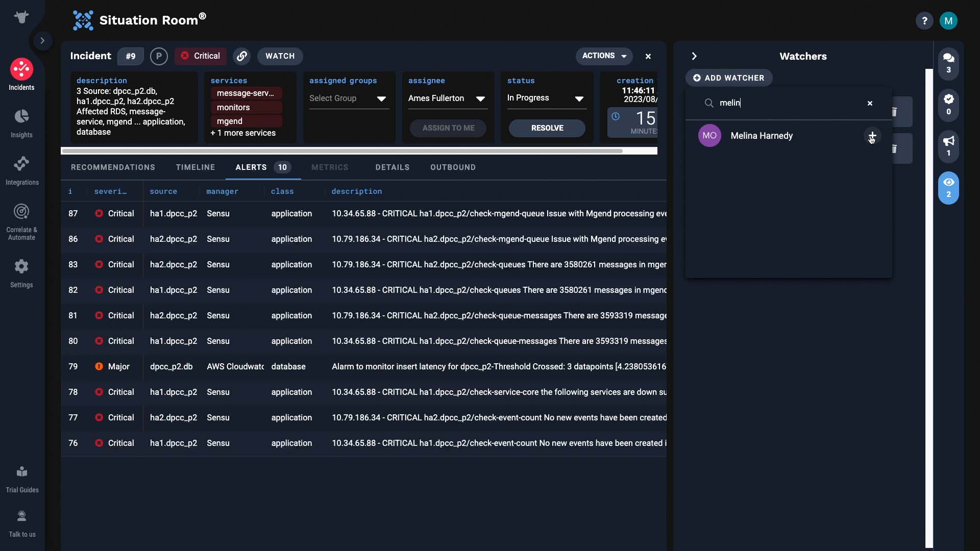Toggle WATCH on this incident
This screenshot has height=551, width=980.
[280, 56]
